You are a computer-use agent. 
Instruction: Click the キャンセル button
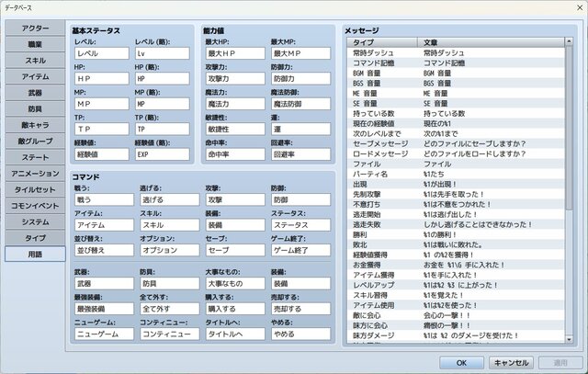coord(512,363)
